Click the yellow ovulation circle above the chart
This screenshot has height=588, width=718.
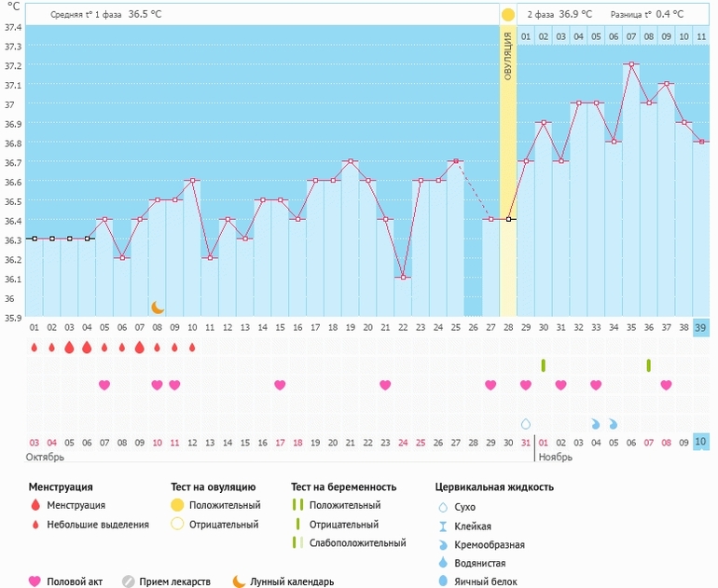click(507, 15)
